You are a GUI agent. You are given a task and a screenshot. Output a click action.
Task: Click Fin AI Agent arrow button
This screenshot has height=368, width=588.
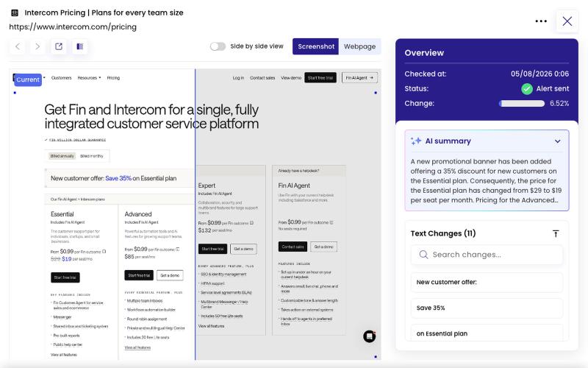click(x=359, y=78)
